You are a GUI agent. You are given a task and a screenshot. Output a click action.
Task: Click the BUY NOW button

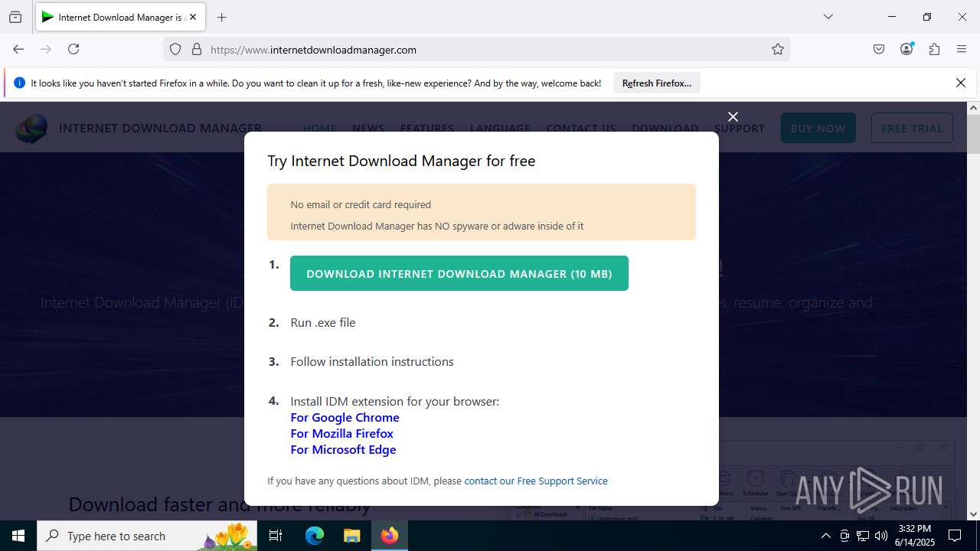click(818, 128)
